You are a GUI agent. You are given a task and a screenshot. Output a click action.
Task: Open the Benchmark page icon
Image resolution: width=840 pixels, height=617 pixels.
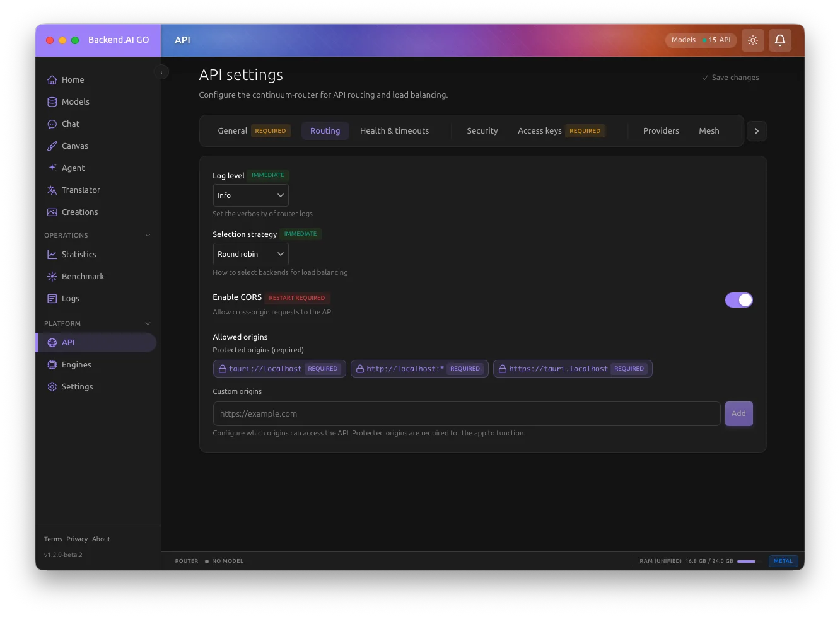(x=52, y=276)
